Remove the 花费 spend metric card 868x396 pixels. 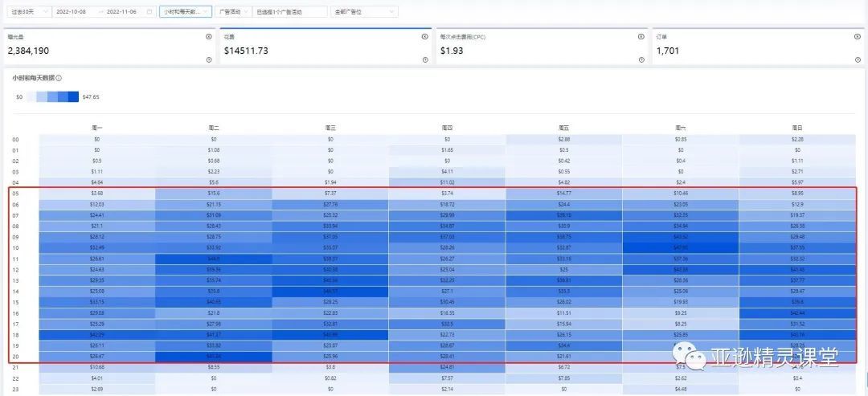pos(424,36)
